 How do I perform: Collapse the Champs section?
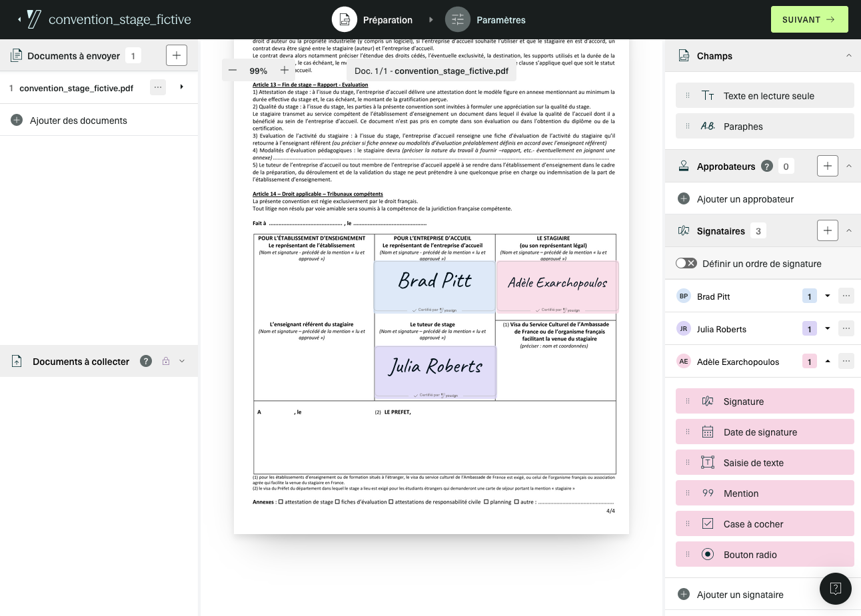tap(848, 56)
